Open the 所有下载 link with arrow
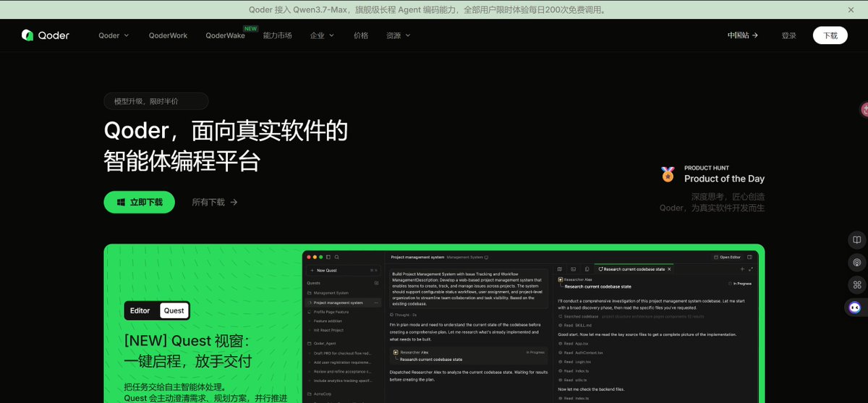868x403 pixels. point(215,203)
